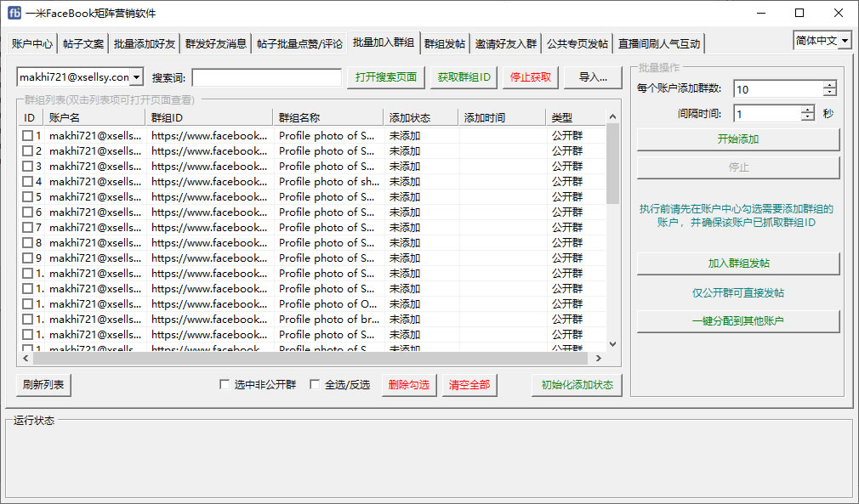The height and width of the screenshot is (504, 859).
Task: Click the 添加时间 column header
Action: (x=503, y=117)
